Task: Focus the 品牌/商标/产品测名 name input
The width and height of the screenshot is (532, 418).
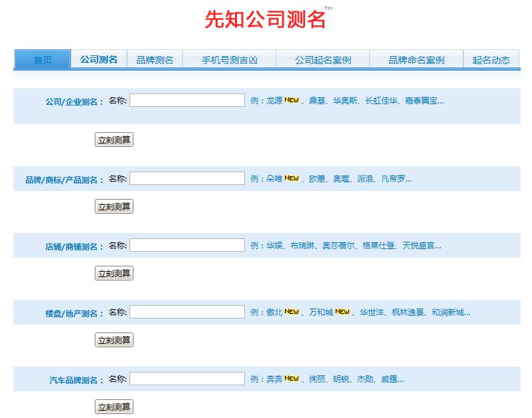Action: point(188,178)
